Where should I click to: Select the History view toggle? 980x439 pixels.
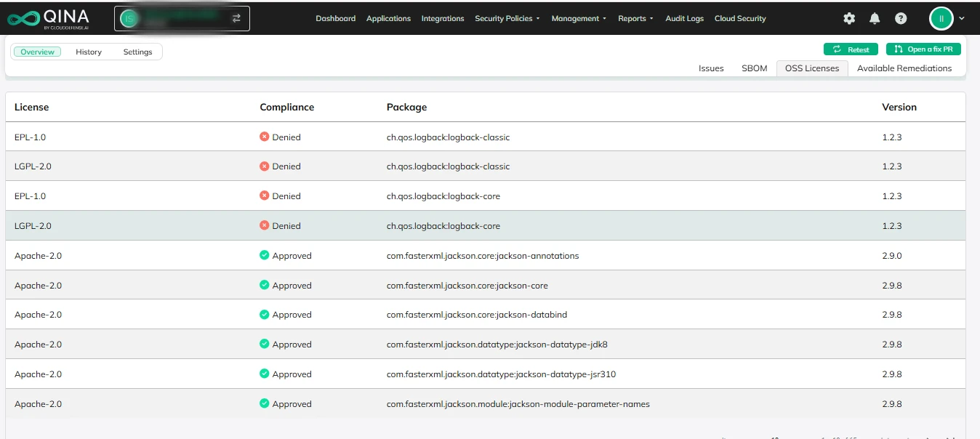89,52
